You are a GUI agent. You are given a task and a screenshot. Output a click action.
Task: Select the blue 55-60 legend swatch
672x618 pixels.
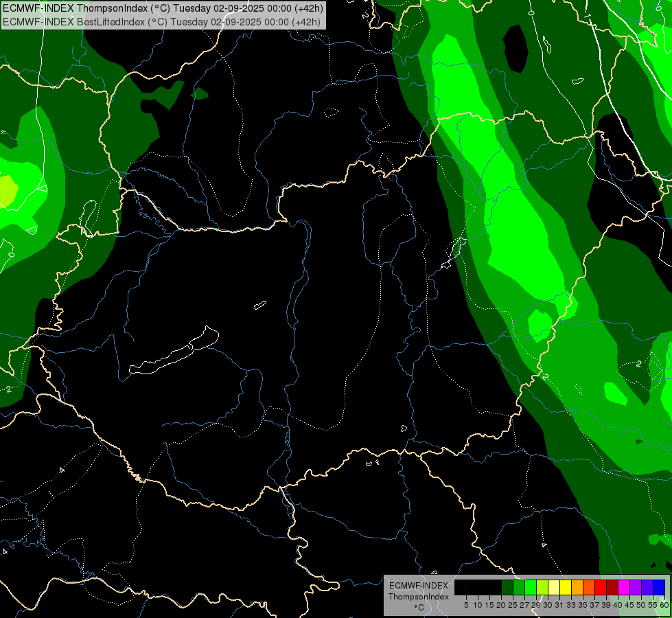pos(659,587)
